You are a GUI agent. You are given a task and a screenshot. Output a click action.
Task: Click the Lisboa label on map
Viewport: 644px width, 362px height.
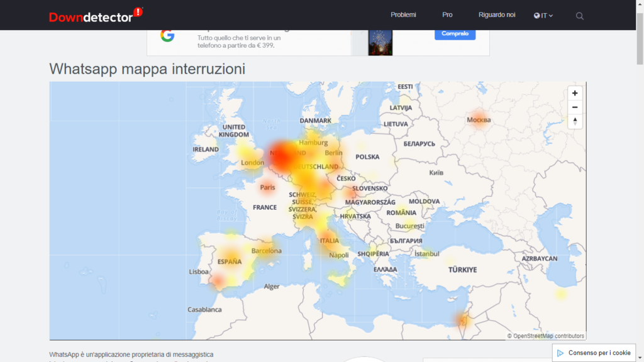[199, 271]
